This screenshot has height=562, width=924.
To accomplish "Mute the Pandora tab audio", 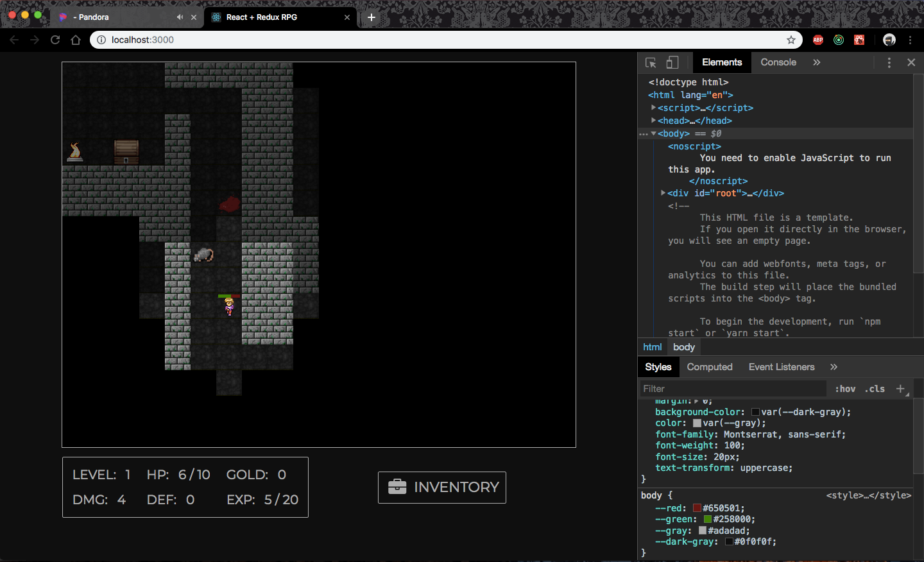I will [x=180, y=17].
